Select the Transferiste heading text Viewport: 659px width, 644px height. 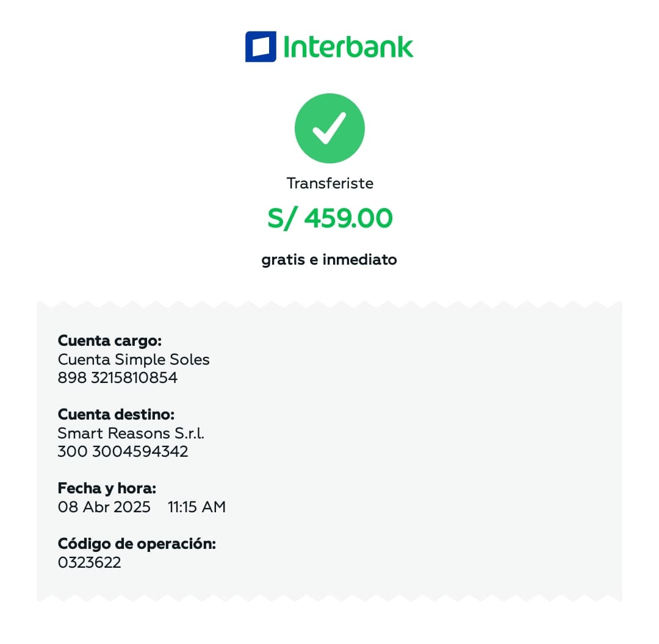(330, 184)
